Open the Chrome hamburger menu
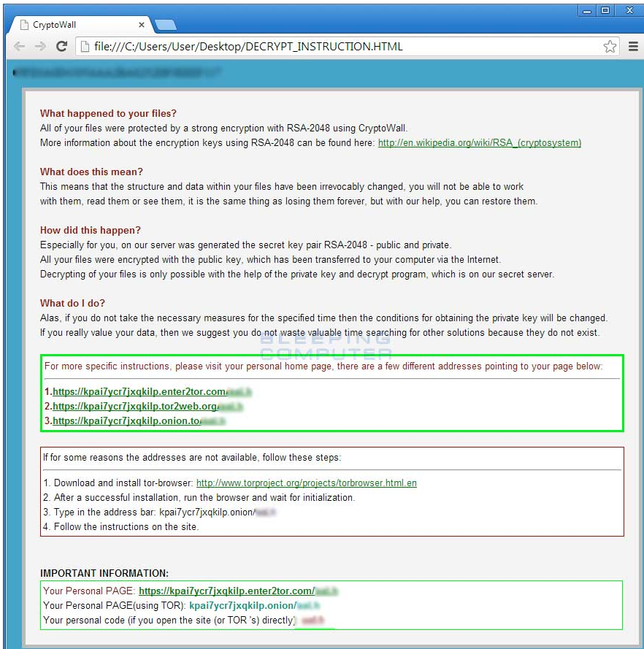644x649 pixels. (x=632, y=47)
